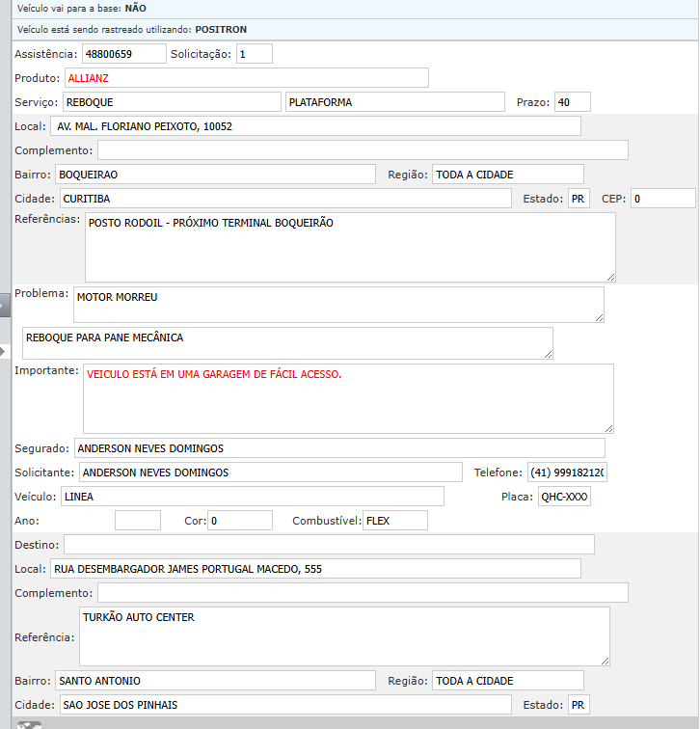Click the Produto field showing ALLIANZ
700x729 pixels.
[246, 78]
